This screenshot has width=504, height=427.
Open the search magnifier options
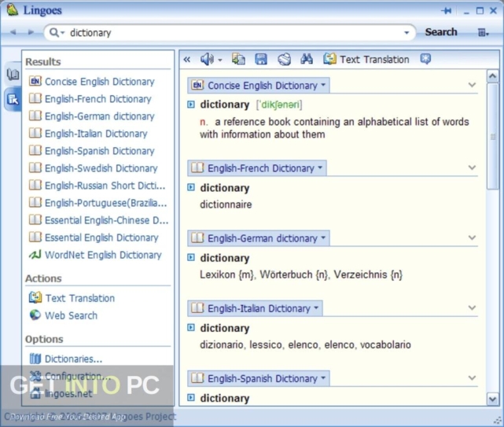[x=57, y=32]
